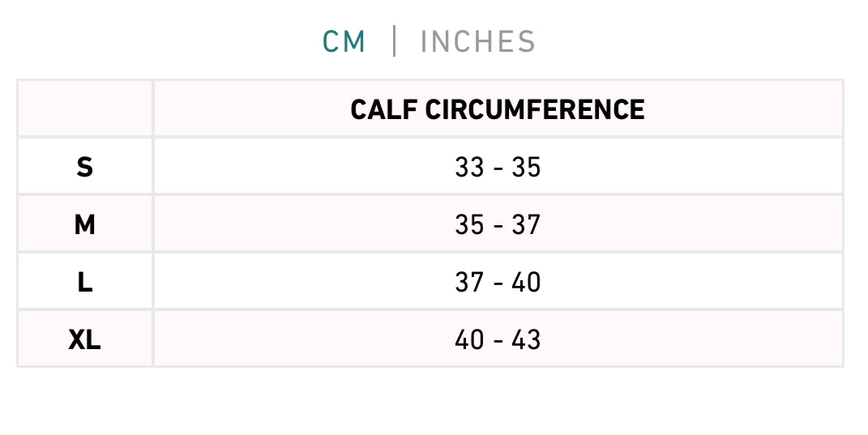Select the M size row label
868x435 pixels.
(x=85, y=224)
